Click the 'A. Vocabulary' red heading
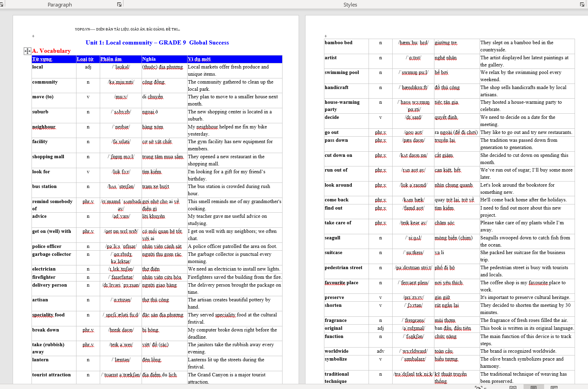 pos(51,51)
